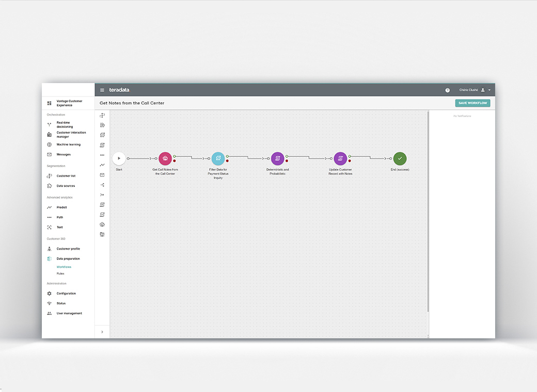Select the pan tool at top of node palette

tap(102, 115)
